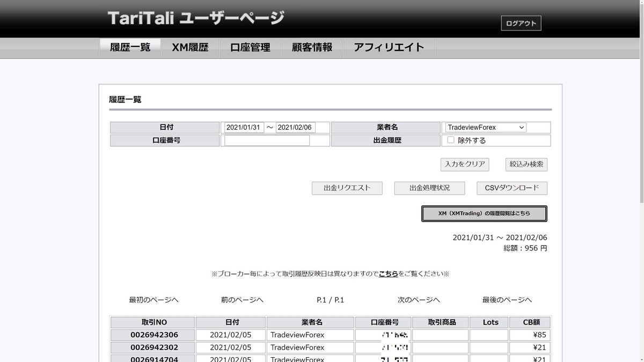Go to 次のページへ
644x362 pixels.
click(419, 300)
